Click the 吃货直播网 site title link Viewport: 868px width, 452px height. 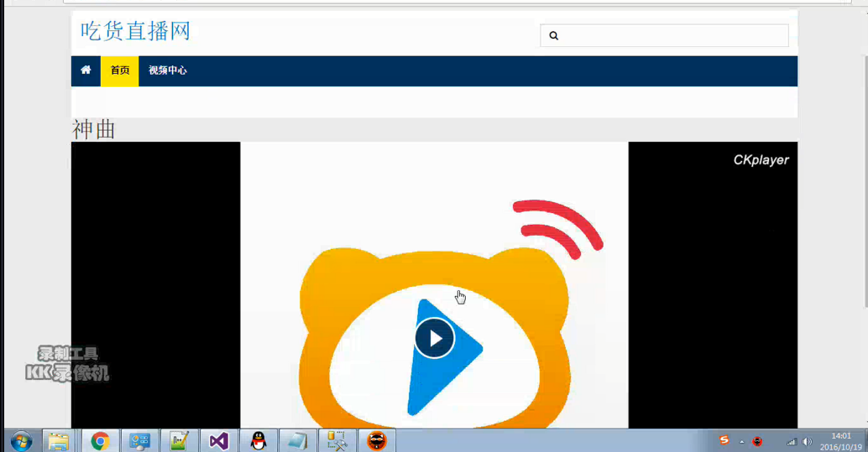tap(136, 31)
